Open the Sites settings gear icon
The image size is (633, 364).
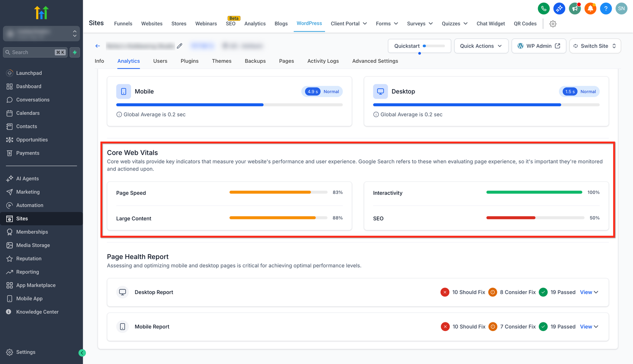(x=553, y=24)
